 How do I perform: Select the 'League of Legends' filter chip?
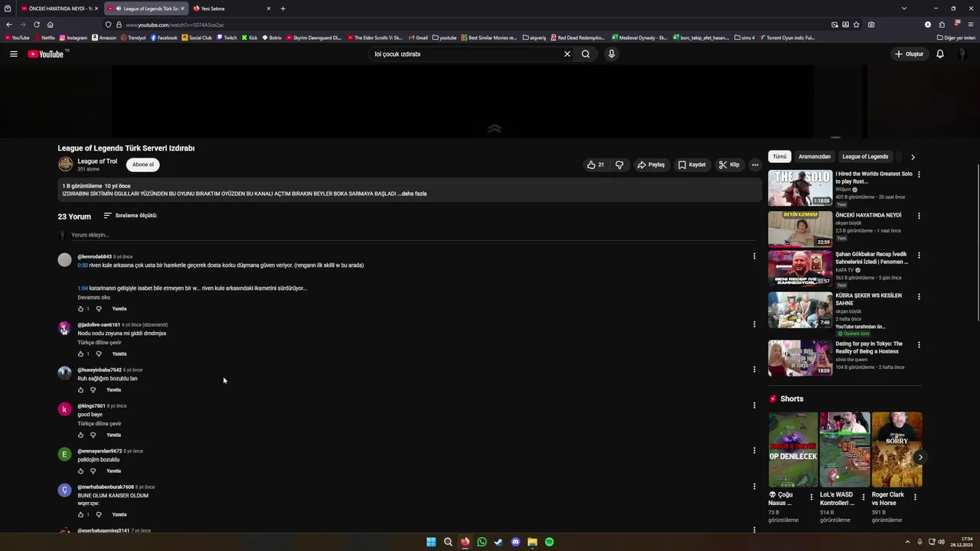point(865,157)
